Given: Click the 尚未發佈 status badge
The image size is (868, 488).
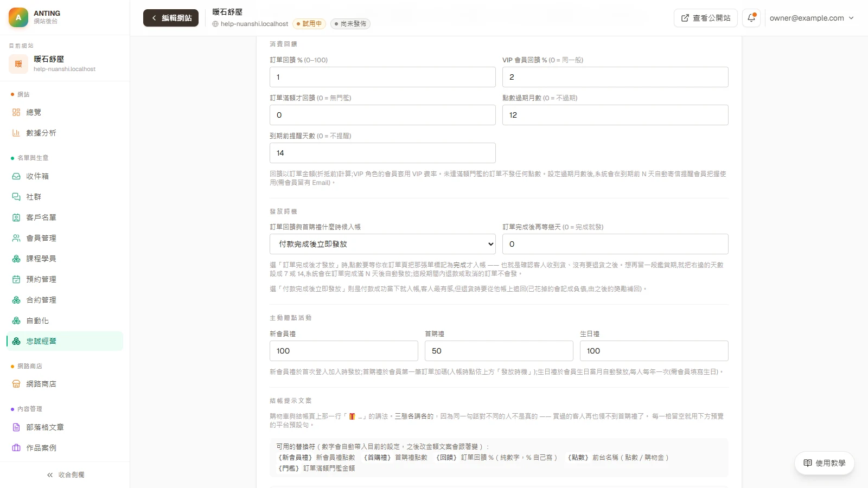Looking at the screenshot, I should pyautogui.click(x=350, y=24).
